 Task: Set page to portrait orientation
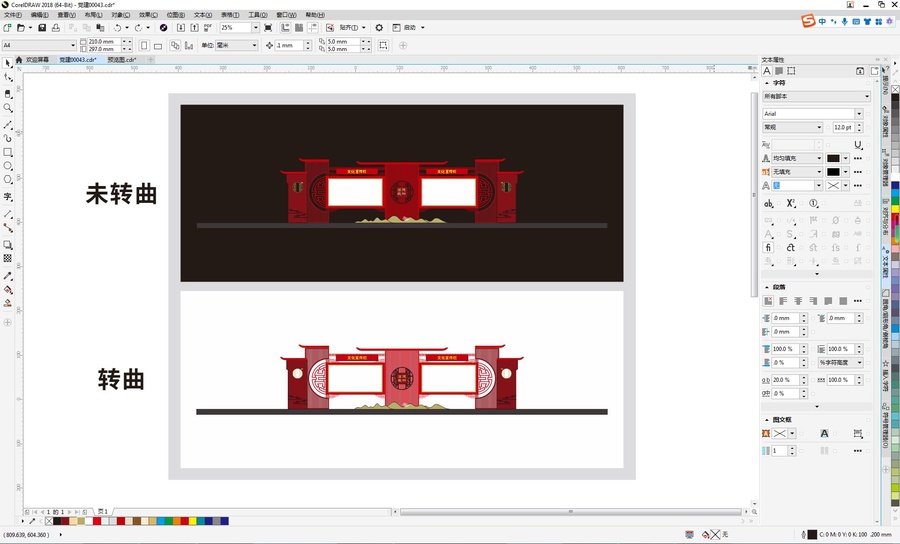[x=144, y=45]
